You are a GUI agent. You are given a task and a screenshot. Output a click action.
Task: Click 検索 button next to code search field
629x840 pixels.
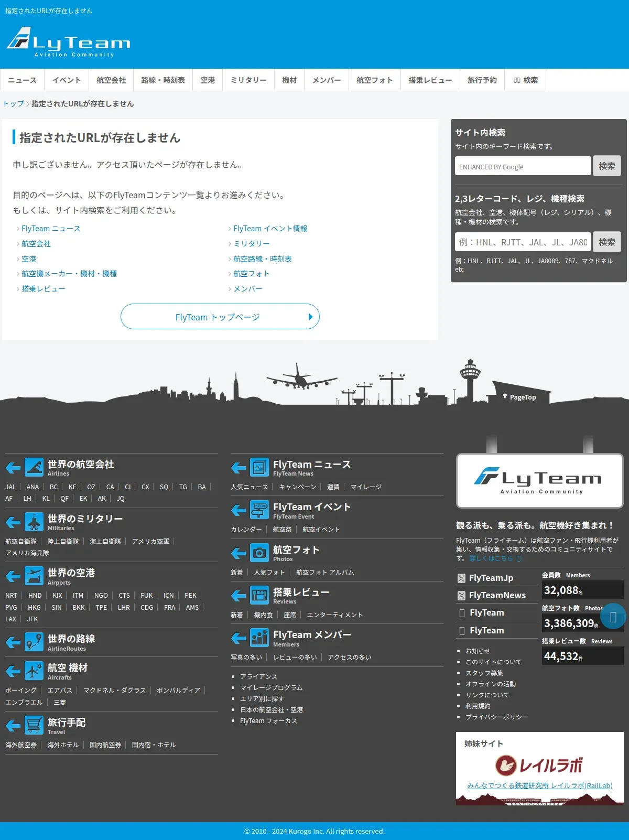607,242
